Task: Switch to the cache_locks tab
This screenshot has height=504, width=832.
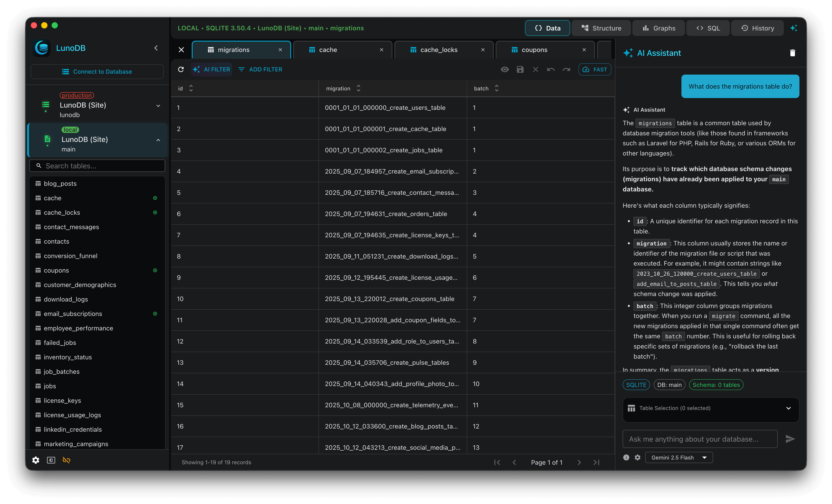Action: point(438,50)
